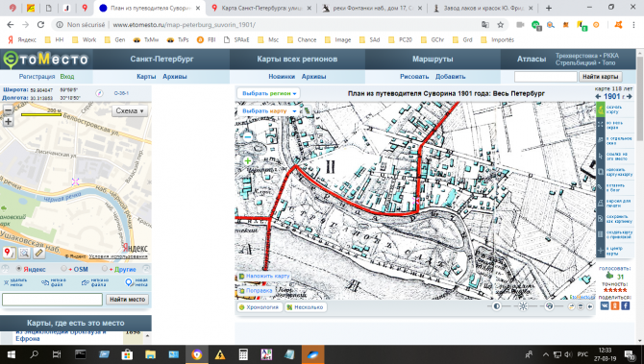This screenshot has width=644, height=364.
Task: Click the Несколько button
Action: click(305, 307)
